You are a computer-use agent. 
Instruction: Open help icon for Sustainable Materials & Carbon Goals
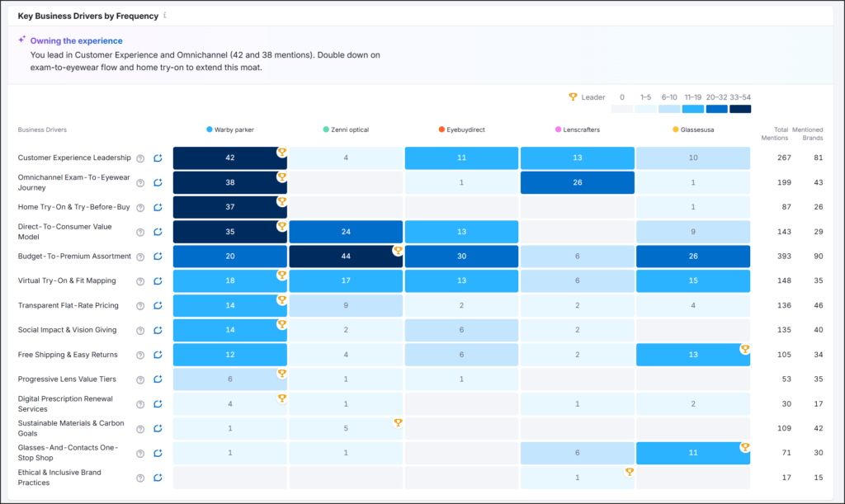pos(140,429)
